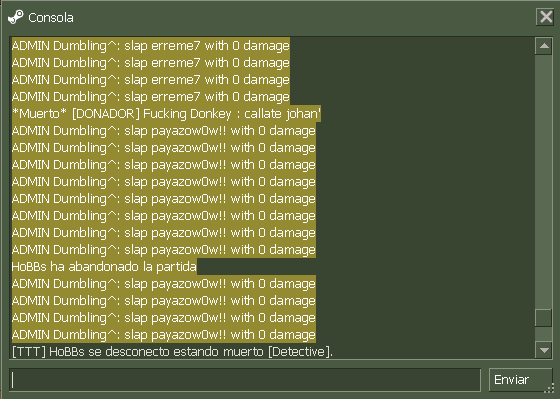Click the line 'HoBBs se desconecto estando muerto'
The height and width of the screenshot is (399, 560).
172,352
